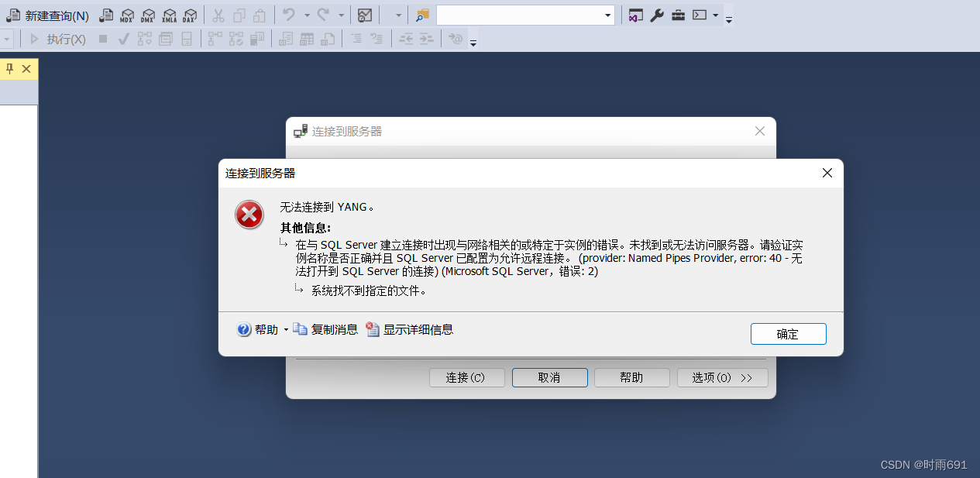Click the Comment out lines icon
Image resolution: width=980 pixels, height=478 pixels.
point(356,39)
